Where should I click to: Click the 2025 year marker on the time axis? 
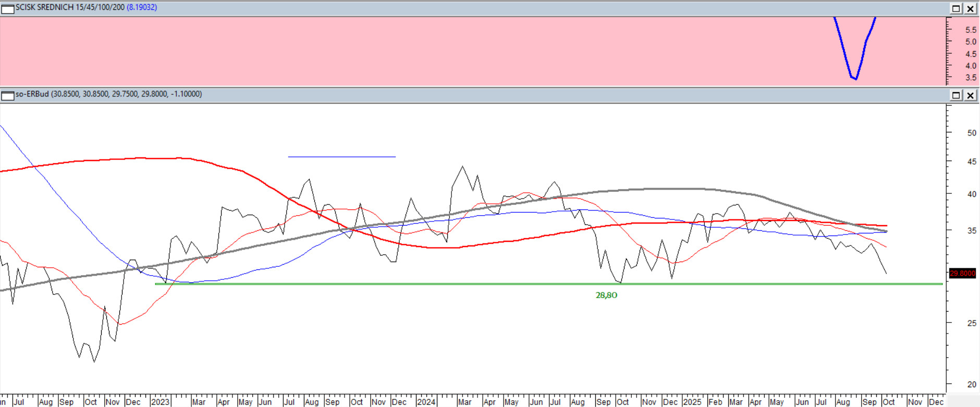(x=692, y=402)
